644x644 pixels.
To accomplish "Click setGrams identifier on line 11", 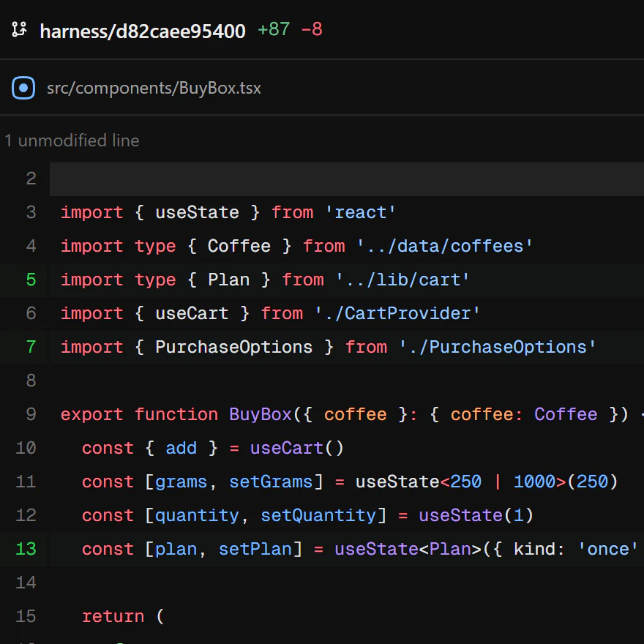I will pos(271,482).
